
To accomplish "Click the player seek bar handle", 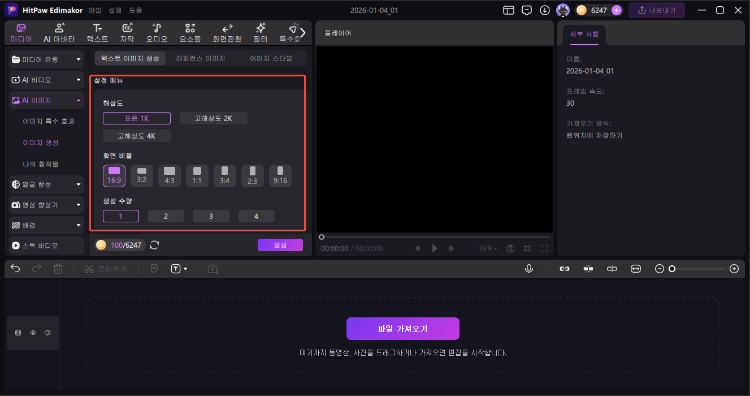I will point(321,237).
